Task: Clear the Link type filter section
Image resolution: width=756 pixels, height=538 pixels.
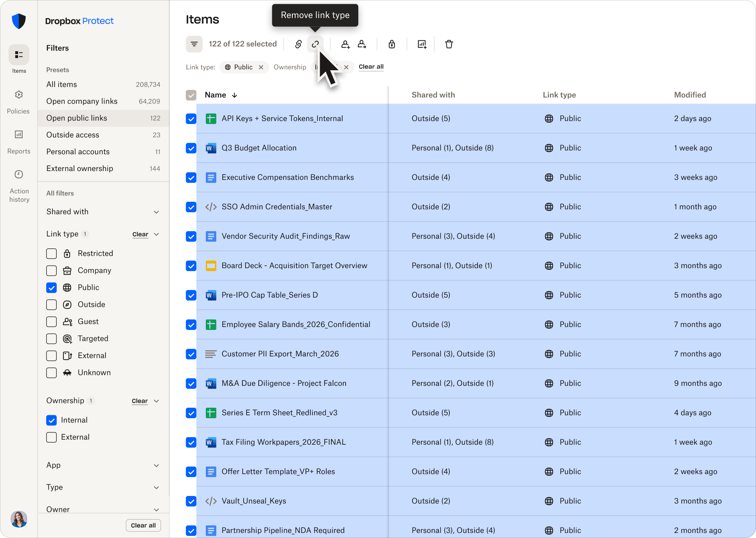Action: click(x=140, y=235)
